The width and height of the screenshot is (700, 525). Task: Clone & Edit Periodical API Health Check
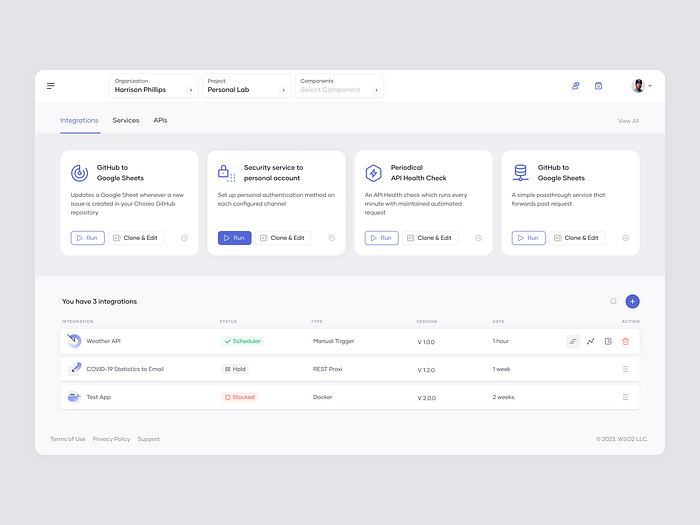click(x=430, y=238)
